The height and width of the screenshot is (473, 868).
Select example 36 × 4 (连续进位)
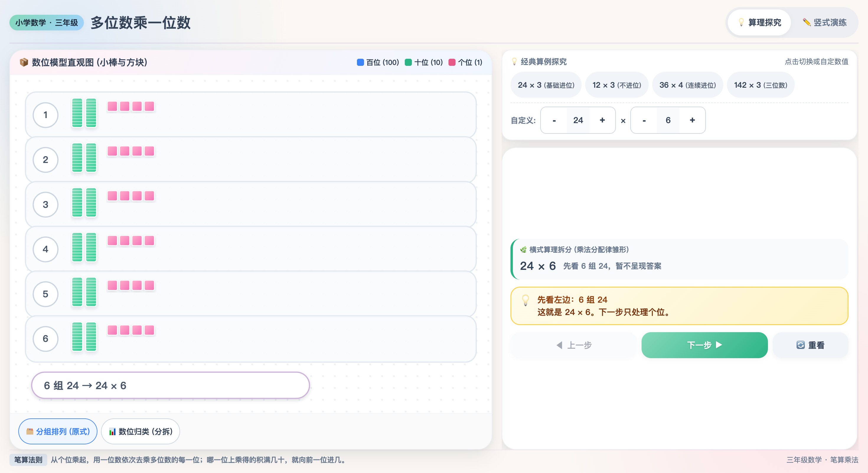coord(687,85)
